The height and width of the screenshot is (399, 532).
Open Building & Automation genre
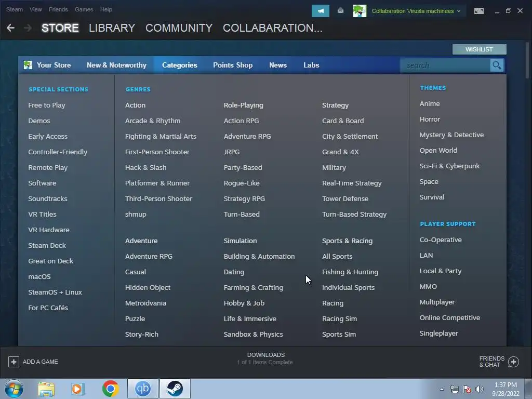coord(259,257)
